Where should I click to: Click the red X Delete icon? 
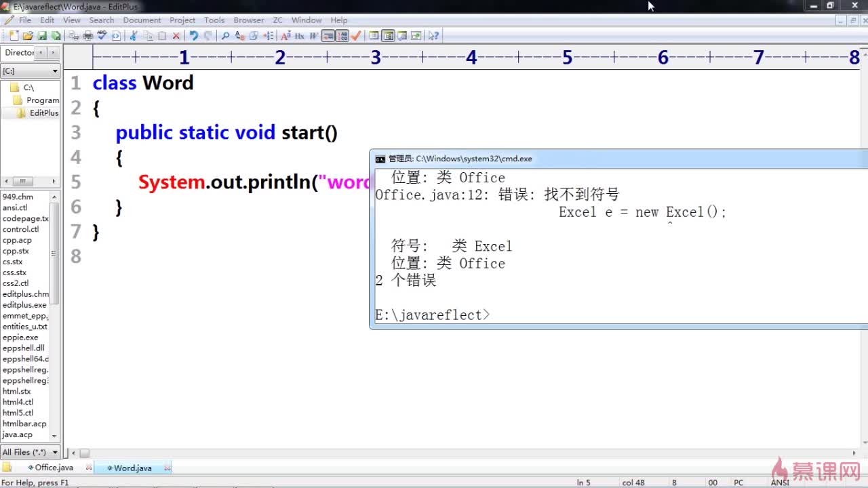(176, 35)
